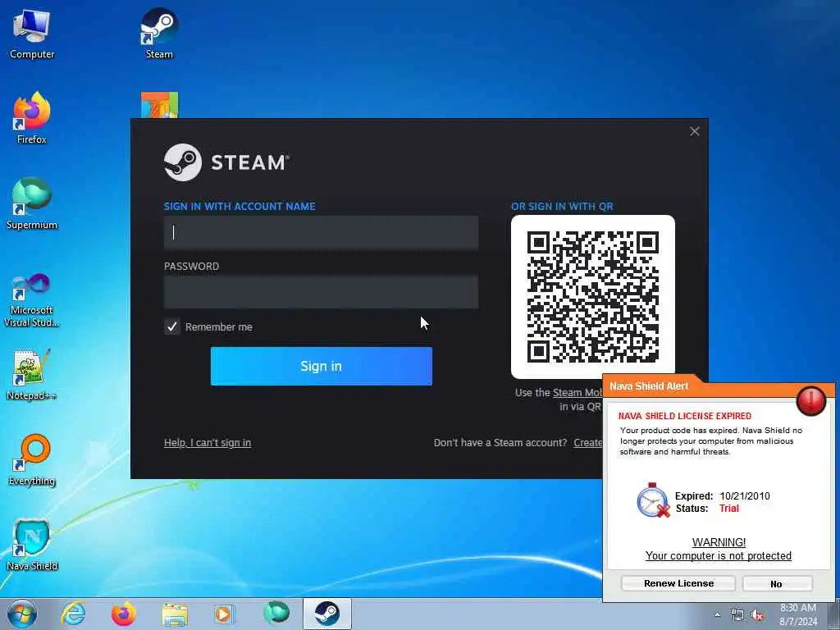Close the Steam sign-in window
840x630 pixels.
[695, 132]
